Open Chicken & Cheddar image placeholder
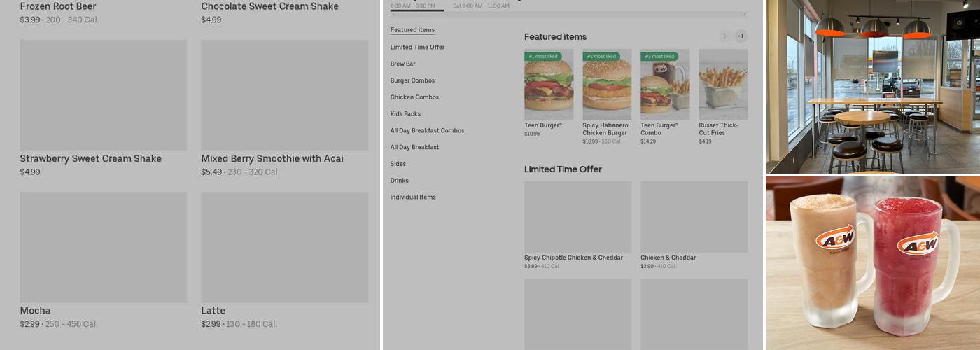The image size is (980, 350). (x=694, y=217)
